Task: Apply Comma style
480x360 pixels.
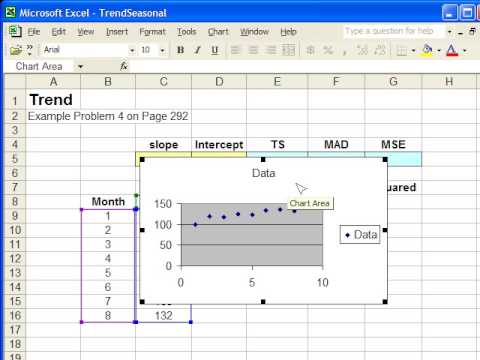Action: coord(345,51)
